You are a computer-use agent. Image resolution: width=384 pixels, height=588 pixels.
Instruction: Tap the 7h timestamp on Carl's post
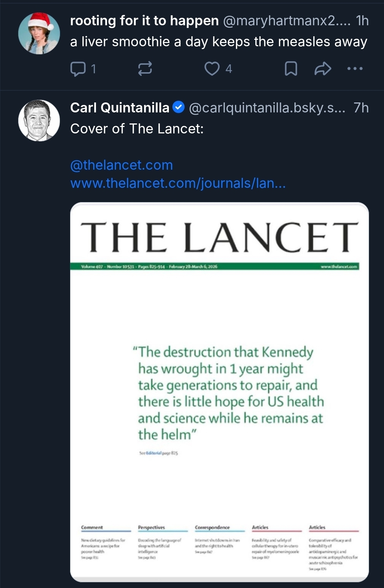point(361,107)
